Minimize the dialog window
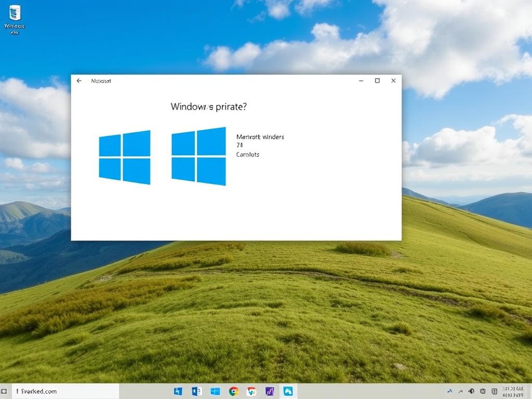Viewport: 532px width, 399px height. coord(361,81)
